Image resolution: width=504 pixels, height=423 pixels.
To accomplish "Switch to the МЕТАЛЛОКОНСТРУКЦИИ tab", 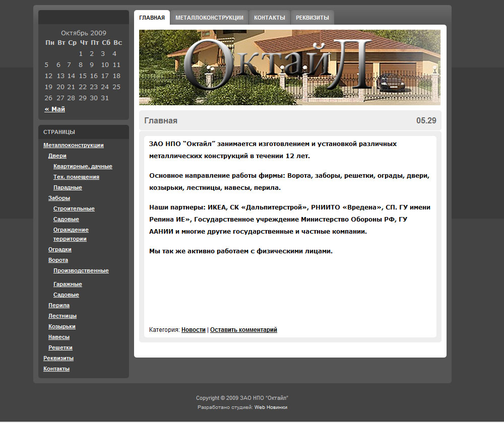I will coord(209,18).
